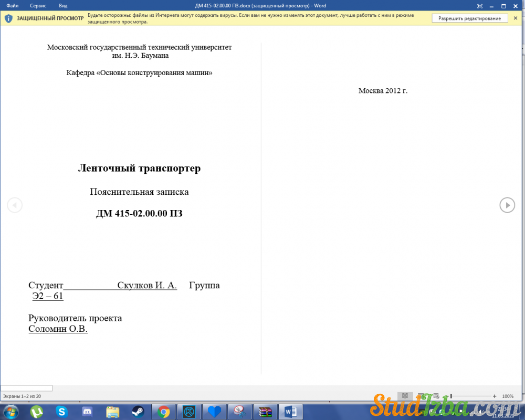
Task: Click the word Студент
Action: (46, 286)
